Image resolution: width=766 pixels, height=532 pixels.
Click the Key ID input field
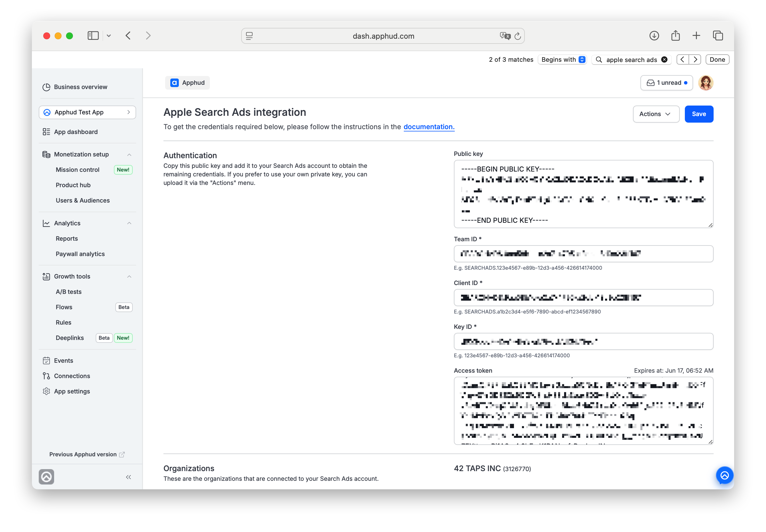583,341
